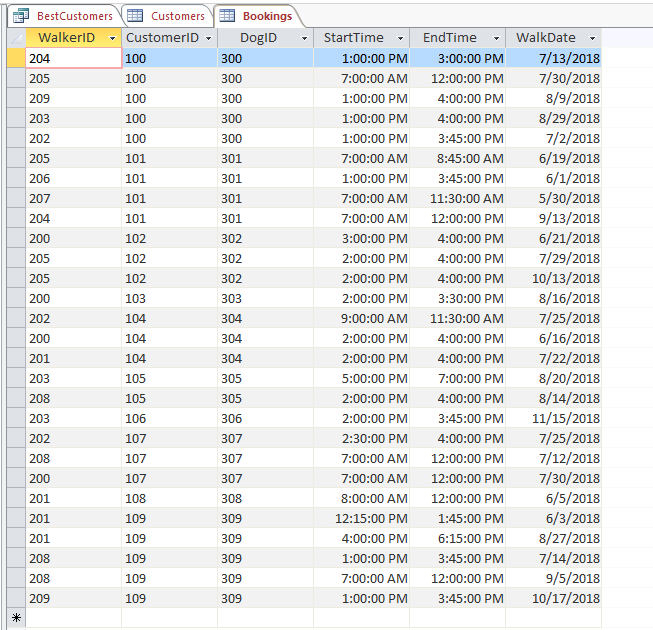This screenshot has width=653, height=630.
Task: Click the WalkDate cell 7/12/2018
Action: click(553, 458)
